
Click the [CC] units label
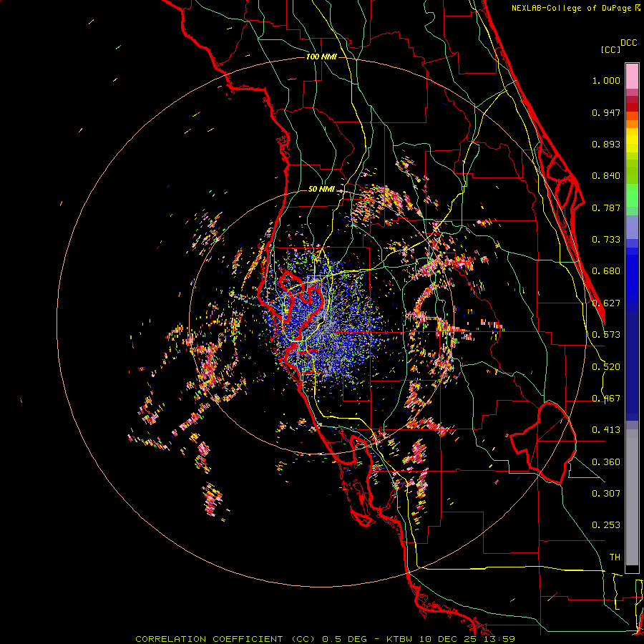coord(610,49)
